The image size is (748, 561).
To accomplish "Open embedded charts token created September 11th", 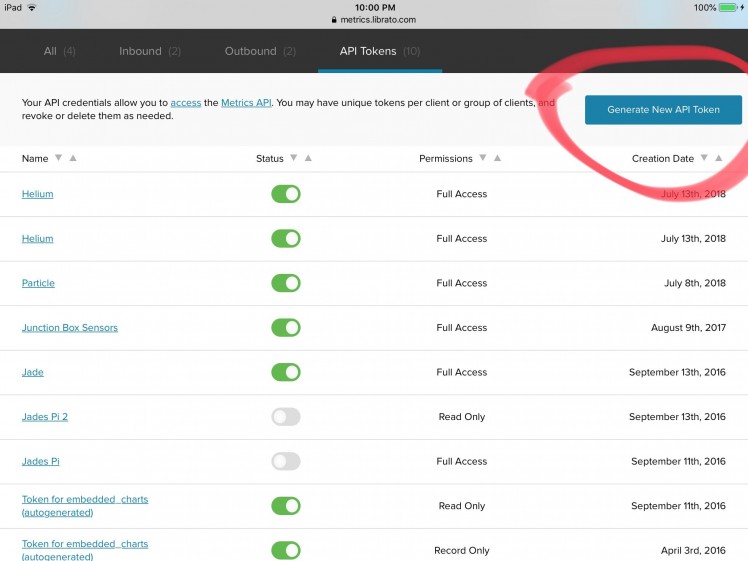I will point(85,506).
